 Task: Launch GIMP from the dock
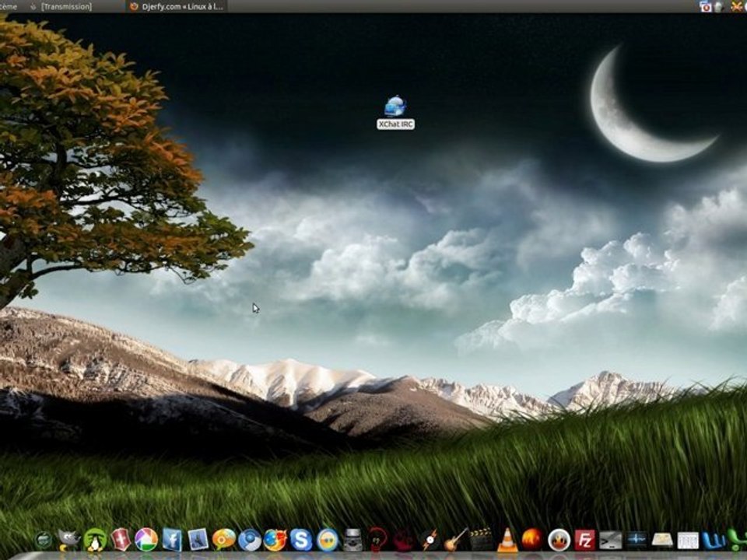click(68, 539)
